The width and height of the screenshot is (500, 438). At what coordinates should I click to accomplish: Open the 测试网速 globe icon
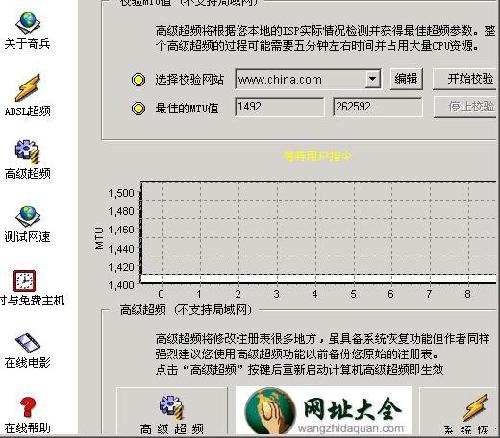[27, 216]
